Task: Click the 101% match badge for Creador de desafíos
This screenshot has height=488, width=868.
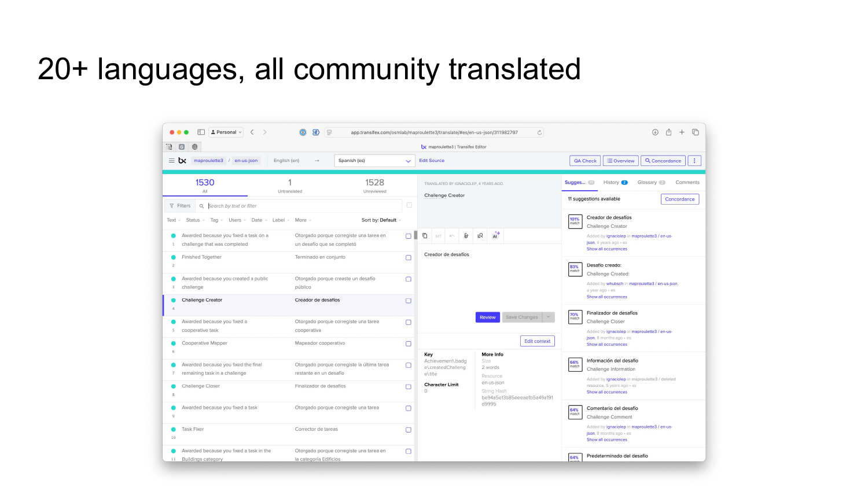Action: [x=575, y=221]
